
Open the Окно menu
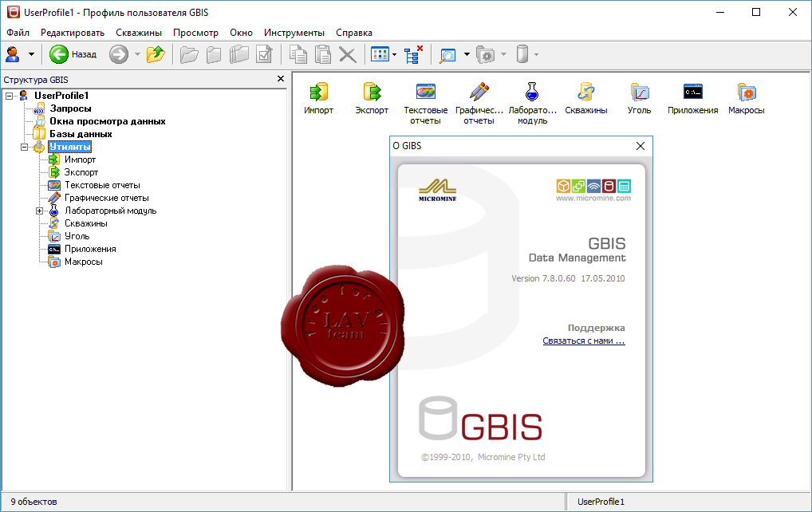click(x=242, y=33)
